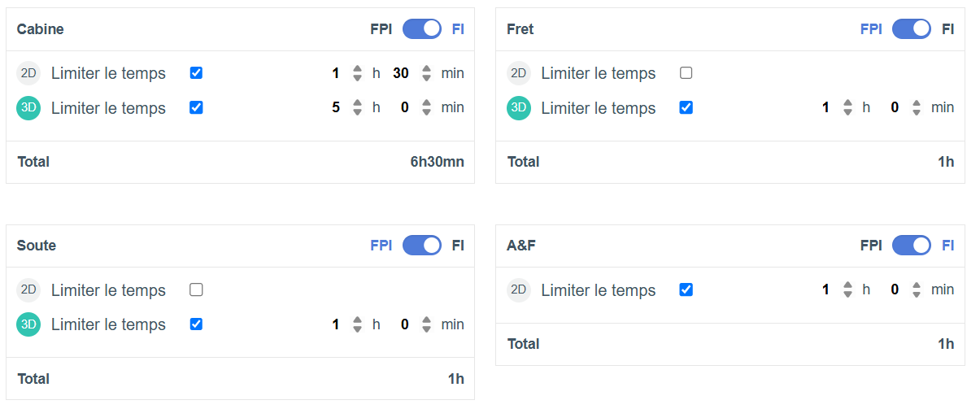Increase the Fret 3D minutes stepper
The height and width of the screenshot is (409, 980).
pyautogui.click(x=917, y=103)
